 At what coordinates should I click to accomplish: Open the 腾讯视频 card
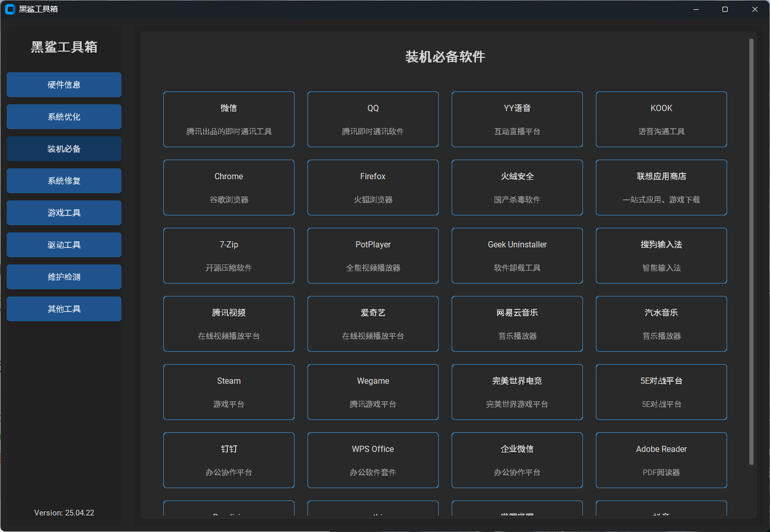click(229, 324)
